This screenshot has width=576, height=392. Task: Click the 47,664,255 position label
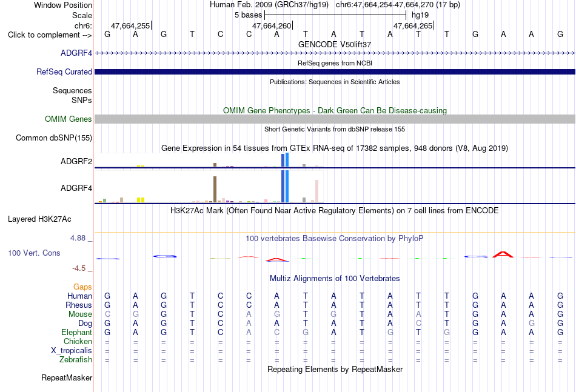[130, 25]
